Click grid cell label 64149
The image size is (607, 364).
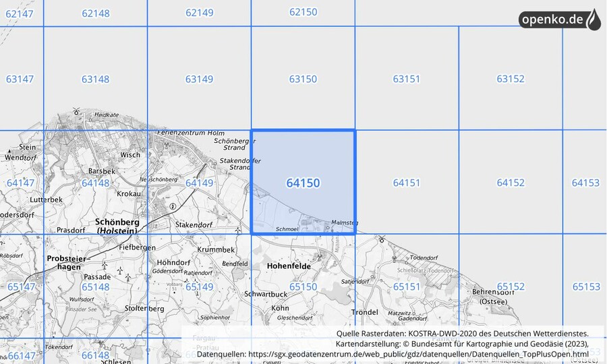click(200, 183)
